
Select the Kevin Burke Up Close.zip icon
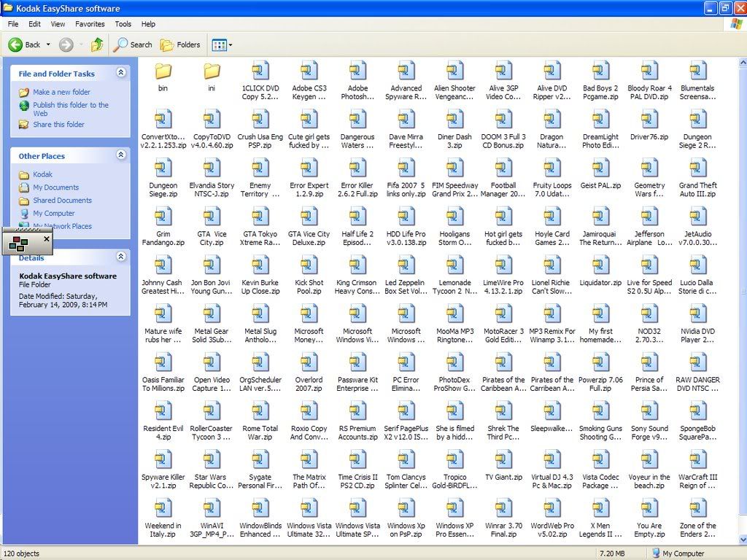coord(260,265)
